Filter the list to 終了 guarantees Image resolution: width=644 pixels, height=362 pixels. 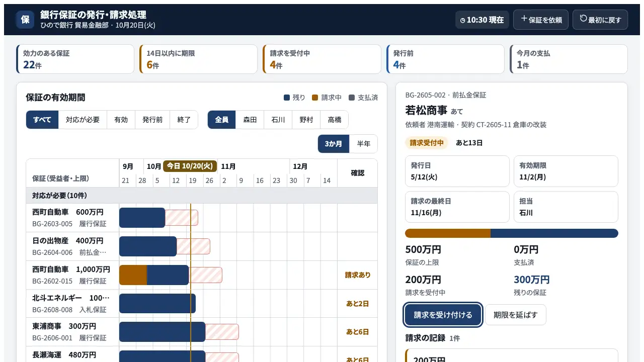(184, 120)
